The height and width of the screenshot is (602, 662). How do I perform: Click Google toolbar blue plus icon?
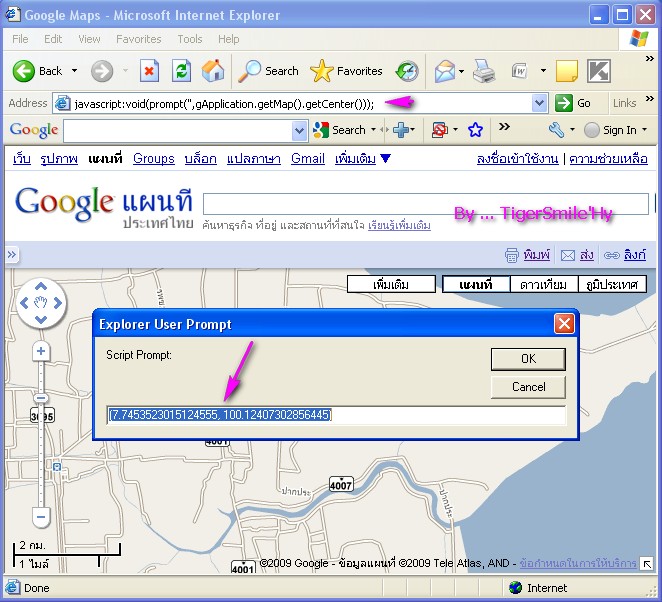[x=401, y=130]
